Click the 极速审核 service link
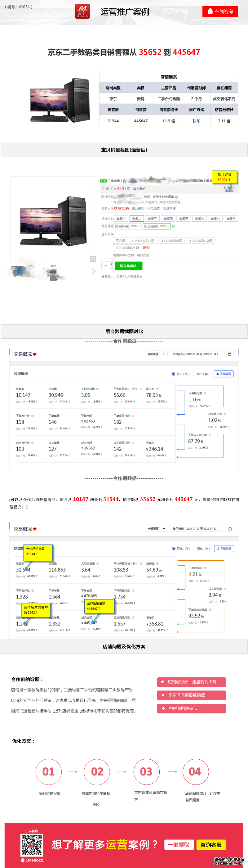 tap(169, 209)
